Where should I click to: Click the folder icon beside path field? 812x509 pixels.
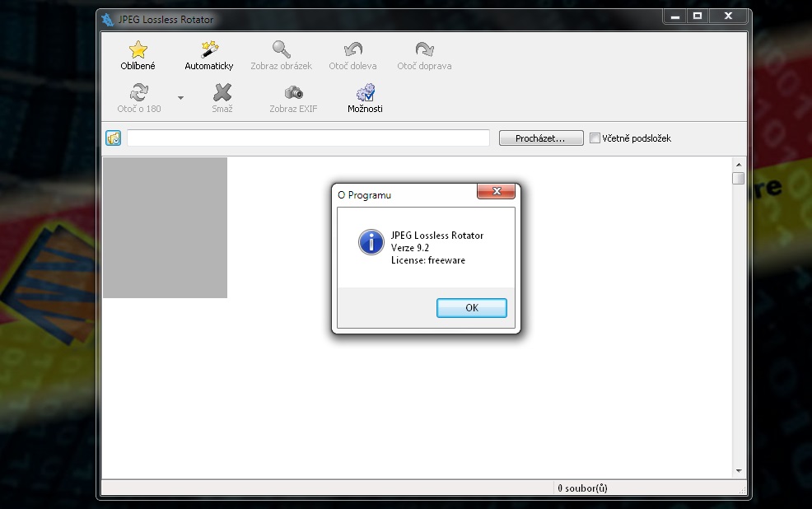pos(114,138)
